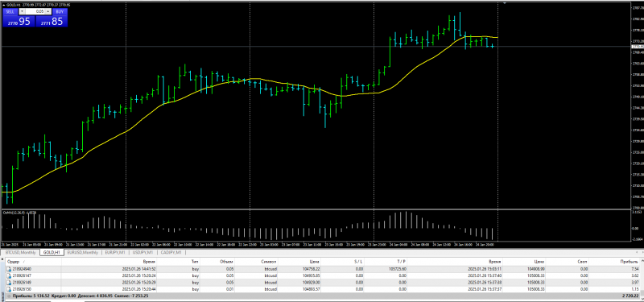
Task: Click open price 104893.57
Action: (x=311, y=289)
